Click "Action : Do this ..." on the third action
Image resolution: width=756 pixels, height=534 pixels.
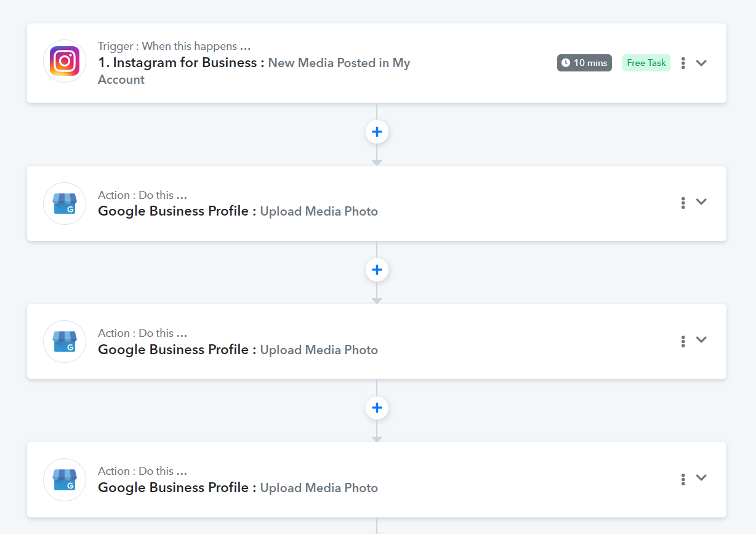pyautogui.click(x=142, y=471)
